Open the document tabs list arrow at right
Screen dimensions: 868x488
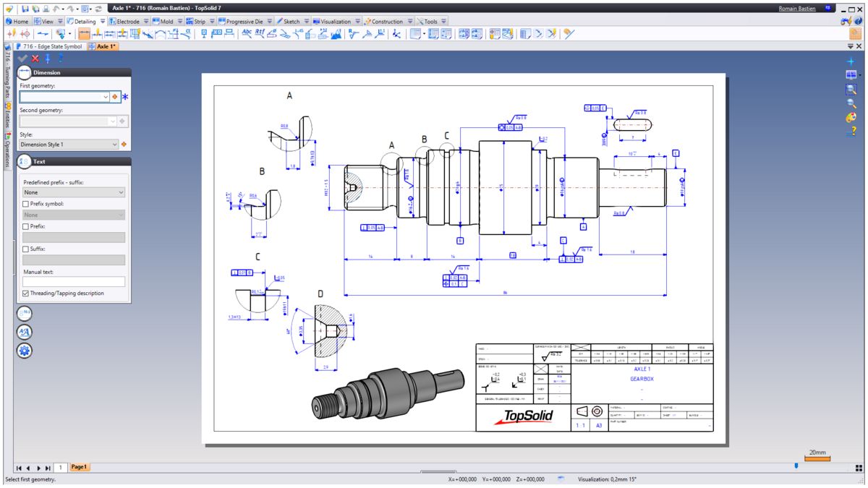point(850,46)
